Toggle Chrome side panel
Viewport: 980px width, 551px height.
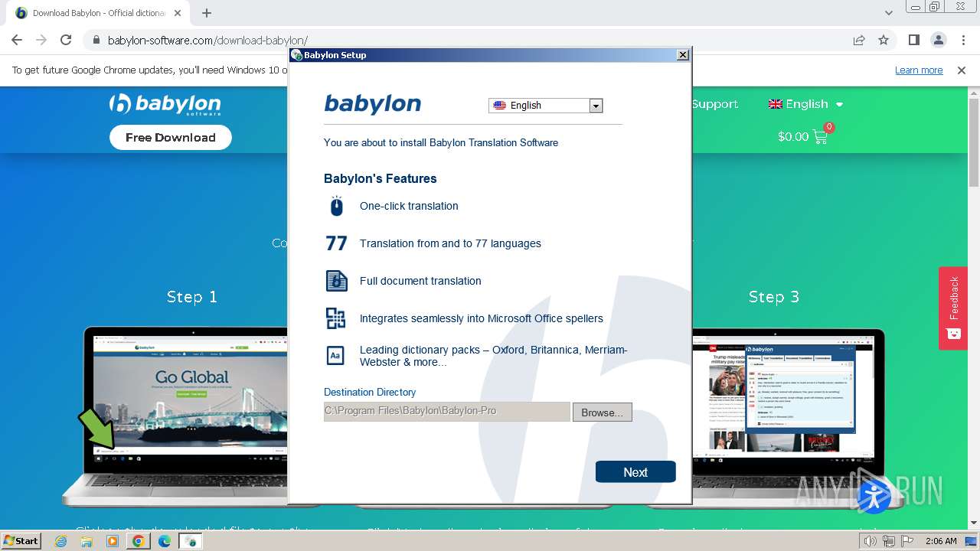(x=914, y=41)
